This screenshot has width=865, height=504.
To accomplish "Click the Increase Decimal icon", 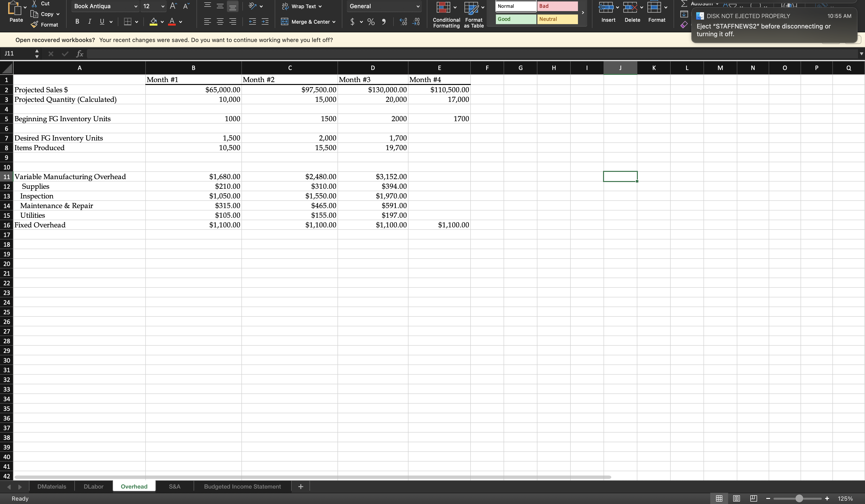I will pos(403,22).
